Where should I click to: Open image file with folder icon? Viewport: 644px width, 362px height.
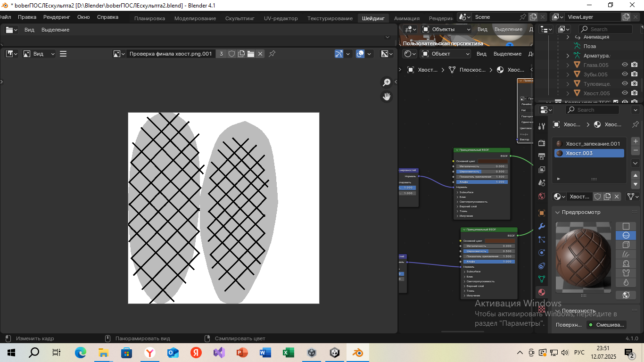pyautogui.click(x=251, y=54)
